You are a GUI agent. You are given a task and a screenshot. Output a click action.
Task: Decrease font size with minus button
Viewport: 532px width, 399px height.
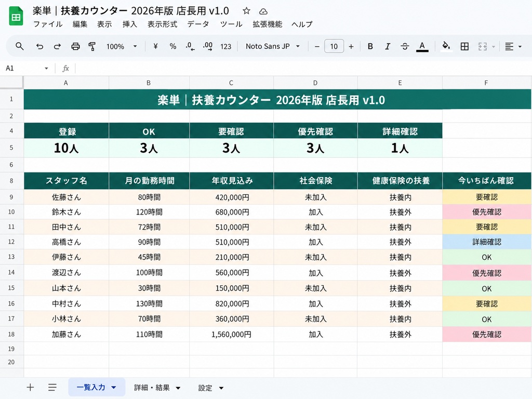317,46
